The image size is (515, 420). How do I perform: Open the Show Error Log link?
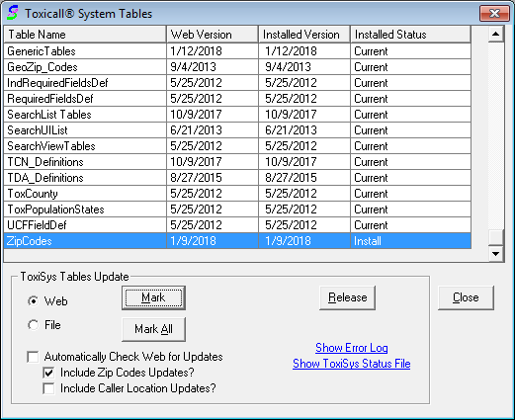point(352,348)
